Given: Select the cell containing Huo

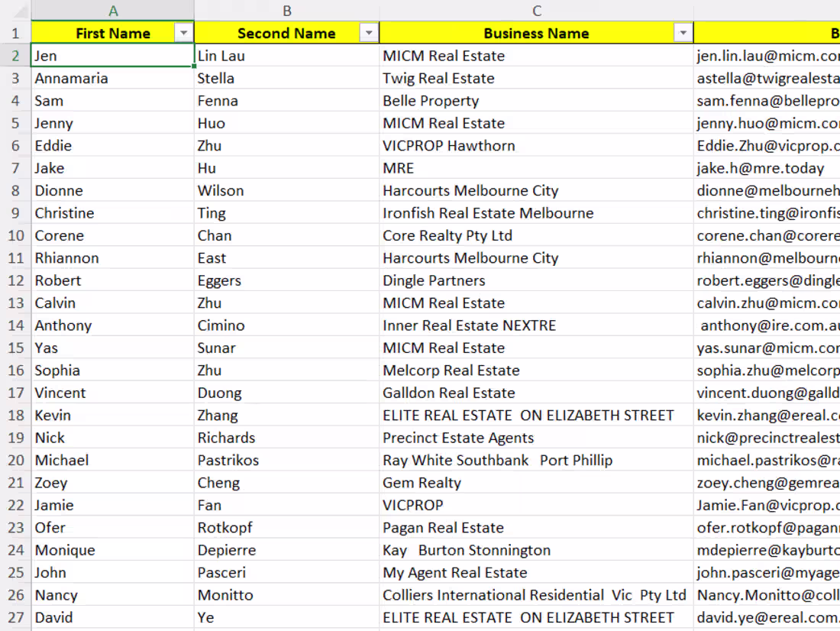Looking at the screenshot, I should coord(286,123).
